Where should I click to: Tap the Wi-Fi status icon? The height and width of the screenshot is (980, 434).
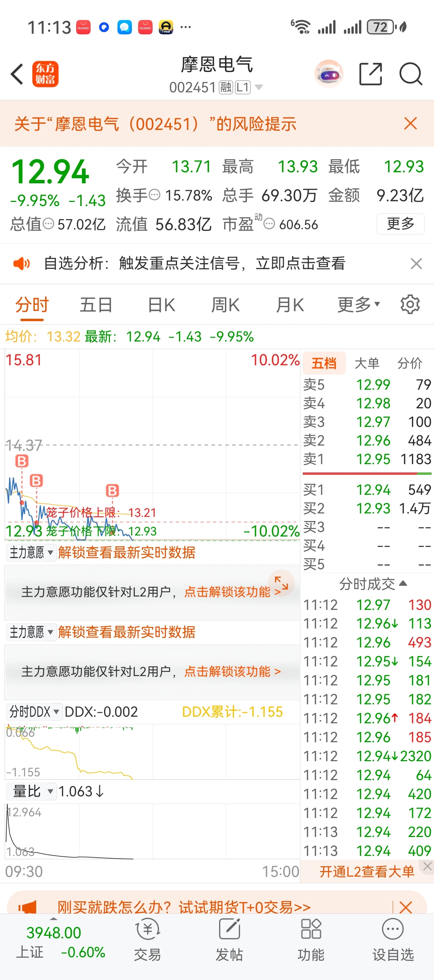[301, 27]
